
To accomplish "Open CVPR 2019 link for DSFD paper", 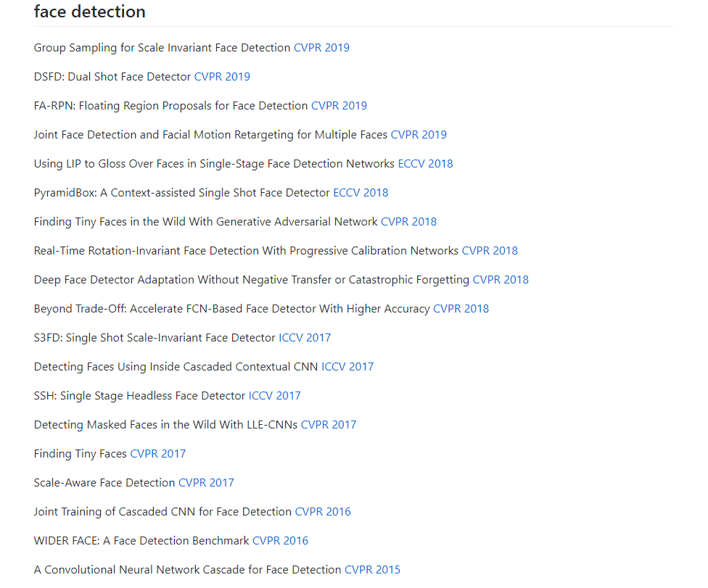I will tap(222, 77).
